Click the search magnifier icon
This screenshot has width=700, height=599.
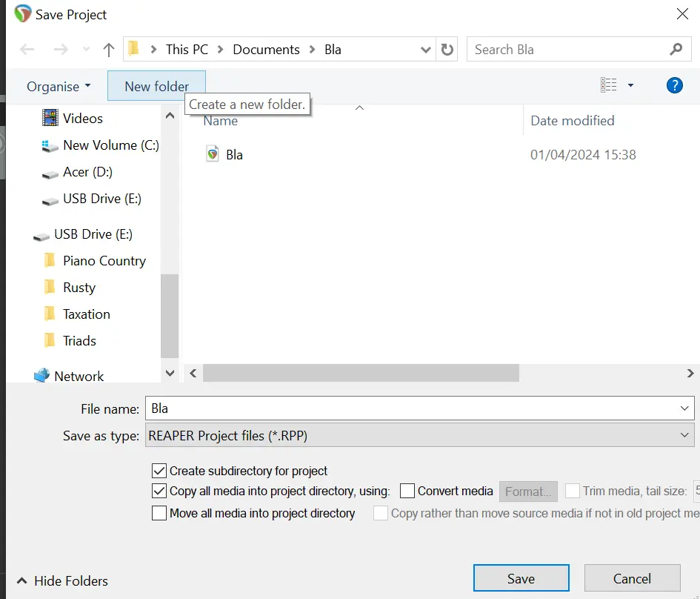click(676, 50)
